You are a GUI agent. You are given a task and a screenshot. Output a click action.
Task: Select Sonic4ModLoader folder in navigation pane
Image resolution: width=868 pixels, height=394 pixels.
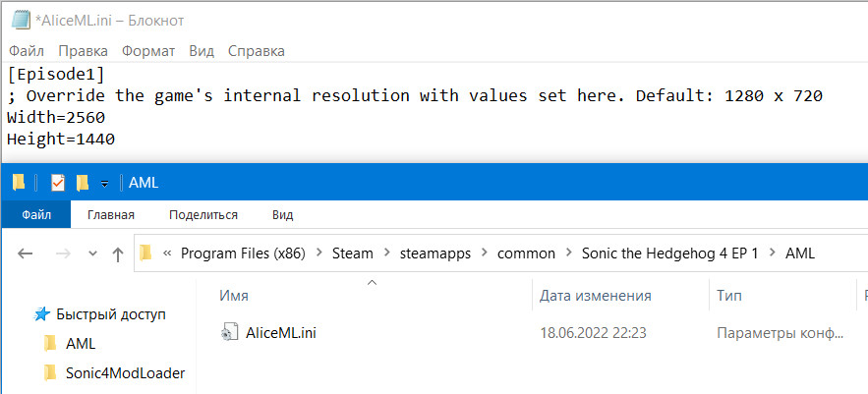click(125, 372)
